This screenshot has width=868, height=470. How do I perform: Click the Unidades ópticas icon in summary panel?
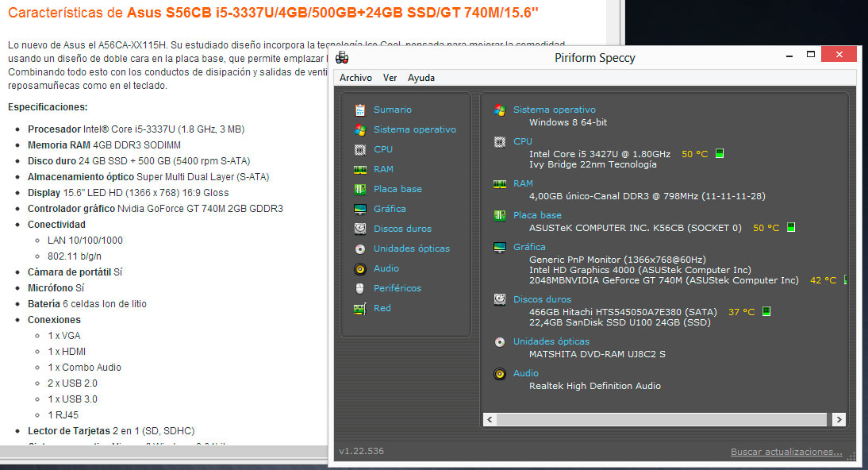point(499,342)
